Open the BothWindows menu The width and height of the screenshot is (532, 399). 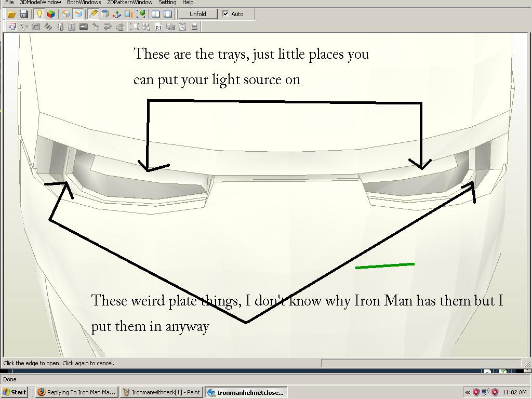pyautogui.click(x=84, y=3)
